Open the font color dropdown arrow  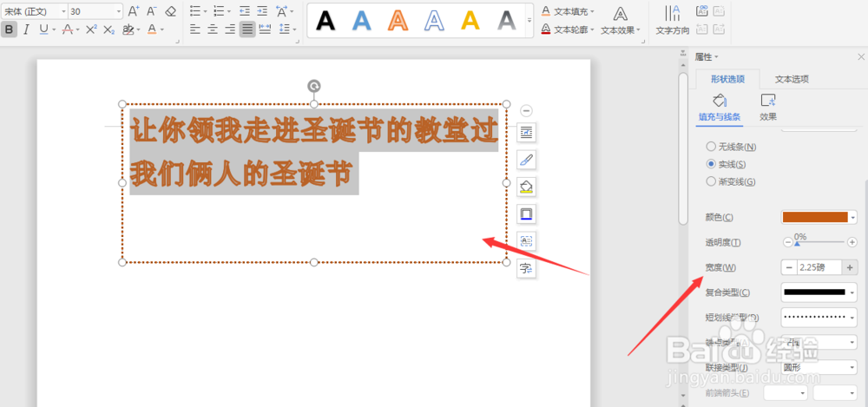(x=162, y=30)
